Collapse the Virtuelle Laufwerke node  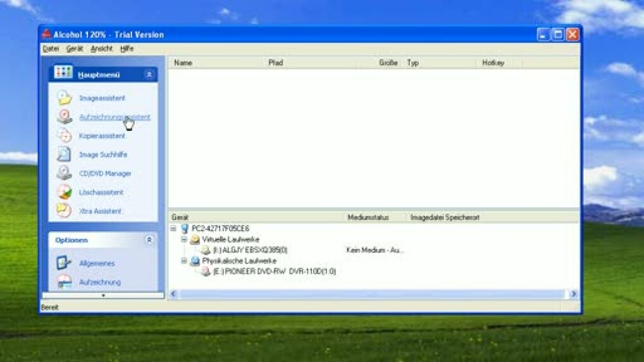[x=184, y=239]
